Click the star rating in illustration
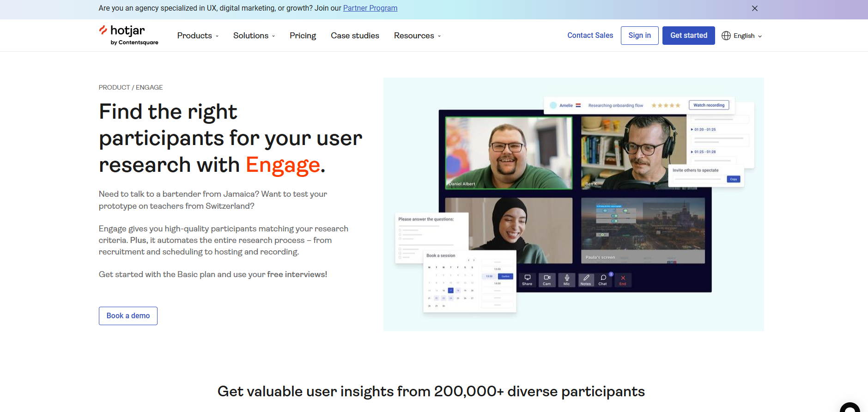 tap(666, 105)
